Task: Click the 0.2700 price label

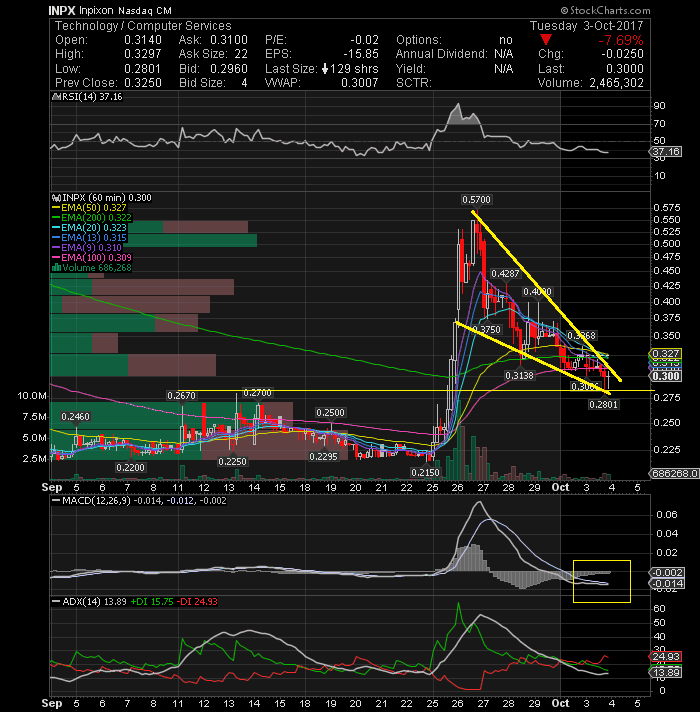Action: [x=257, y=393]
